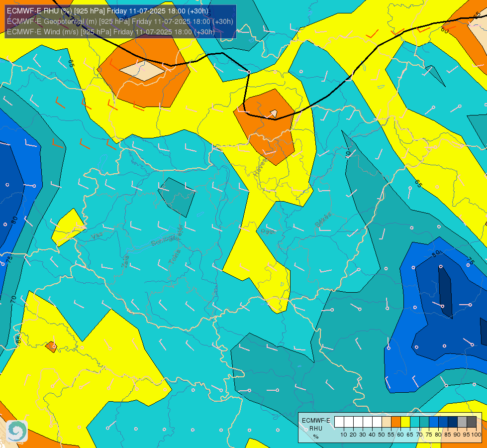
Task: Click the 'Tolna' county label
Action: [x=174, y=257]
